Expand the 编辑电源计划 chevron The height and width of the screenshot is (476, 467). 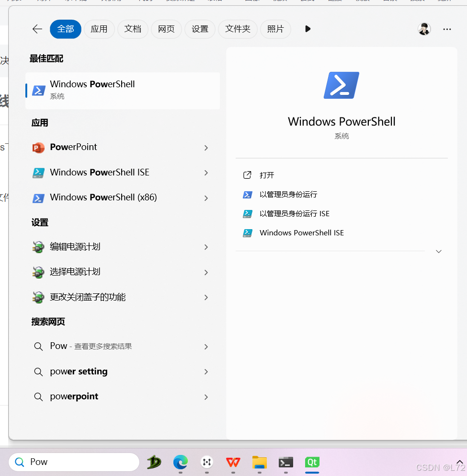pos(206,247)
